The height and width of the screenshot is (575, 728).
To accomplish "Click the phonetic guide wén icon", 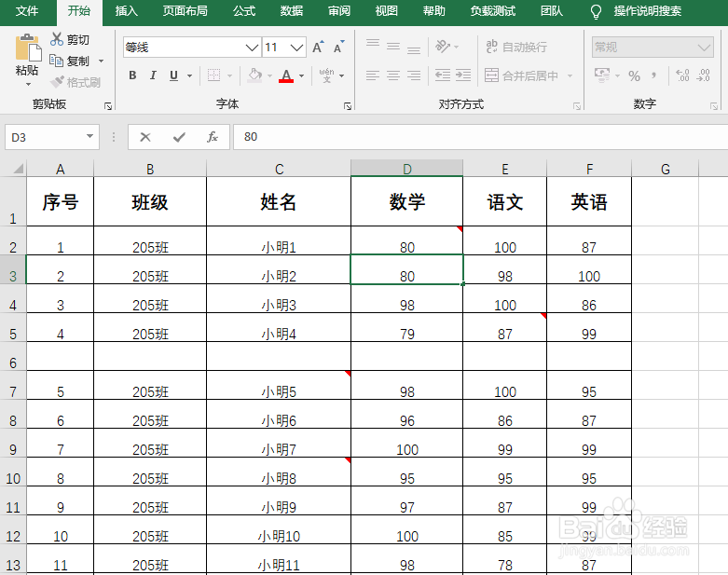I will point(326,75).
